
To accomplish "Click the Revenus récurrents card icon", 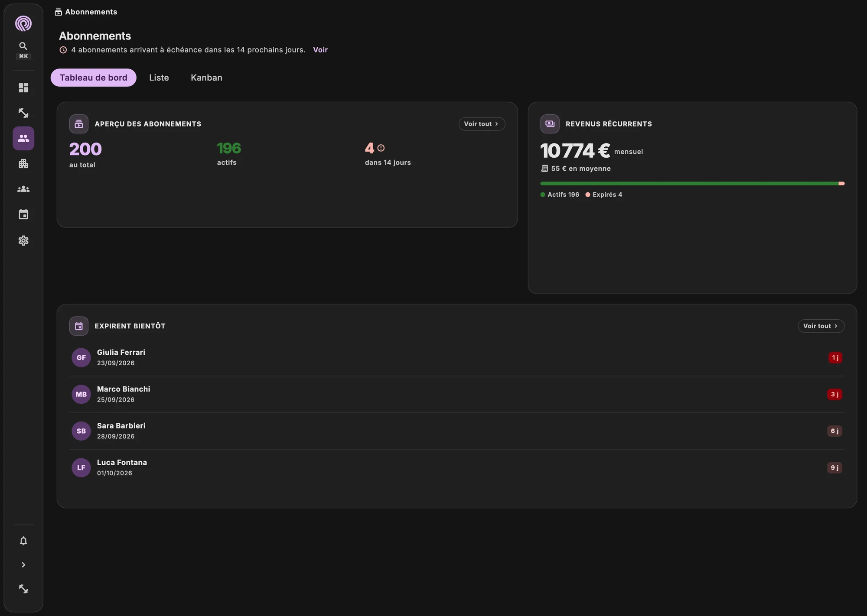I will click(x=550, y=124).
